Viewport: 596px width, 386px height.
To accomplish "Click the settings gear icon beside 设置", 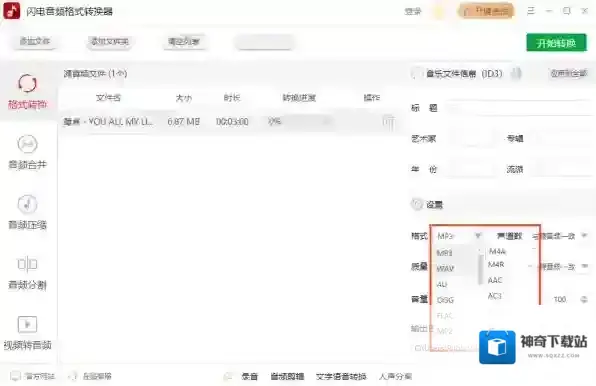I will pos(417,204).
